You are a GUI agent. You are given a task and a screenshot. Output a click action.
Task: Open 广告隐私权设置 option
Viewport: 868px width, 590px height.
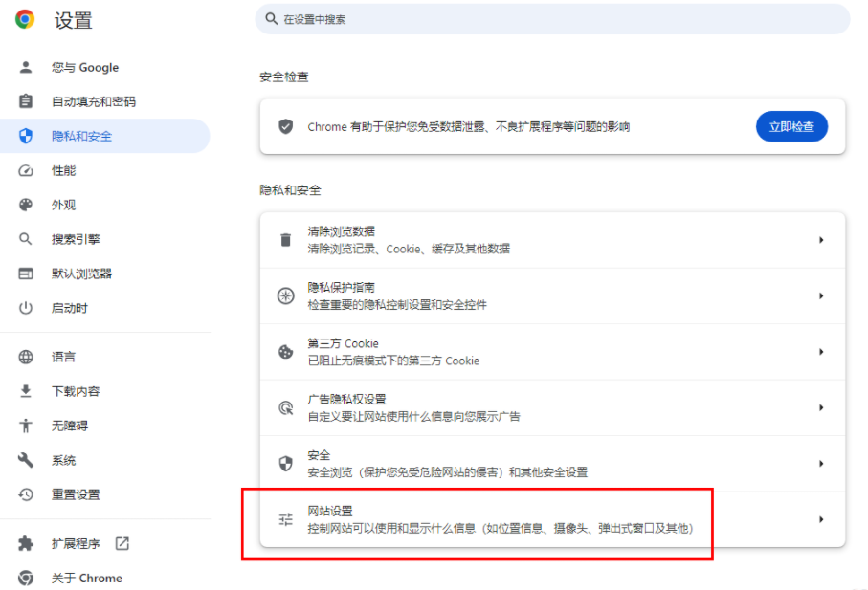pos(552,407)
